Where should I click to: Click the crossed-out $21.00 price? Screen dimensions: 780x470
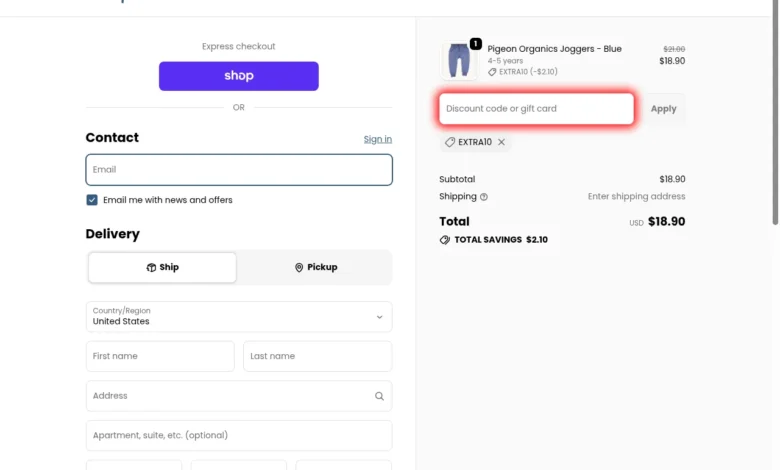coord(674,49)
